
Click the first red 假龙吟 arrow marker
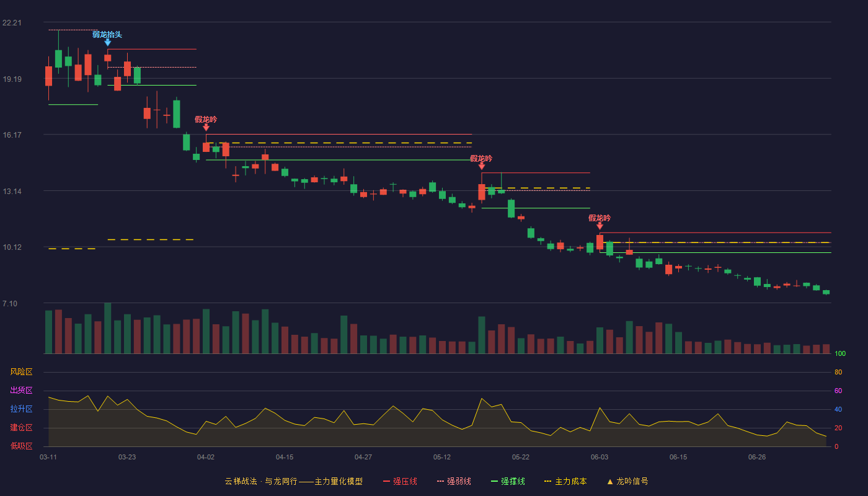pos(206,127)
